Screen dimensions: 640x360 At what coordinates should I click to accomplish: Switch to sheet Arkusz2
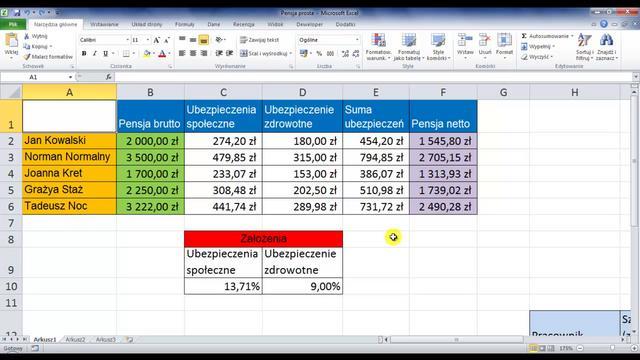[76, 340]
